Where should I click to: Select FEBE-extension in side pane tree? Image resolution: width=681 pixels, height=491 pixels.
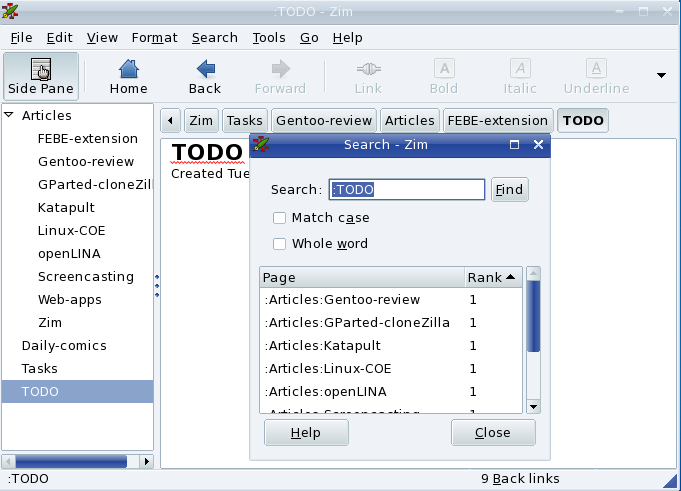88,138
